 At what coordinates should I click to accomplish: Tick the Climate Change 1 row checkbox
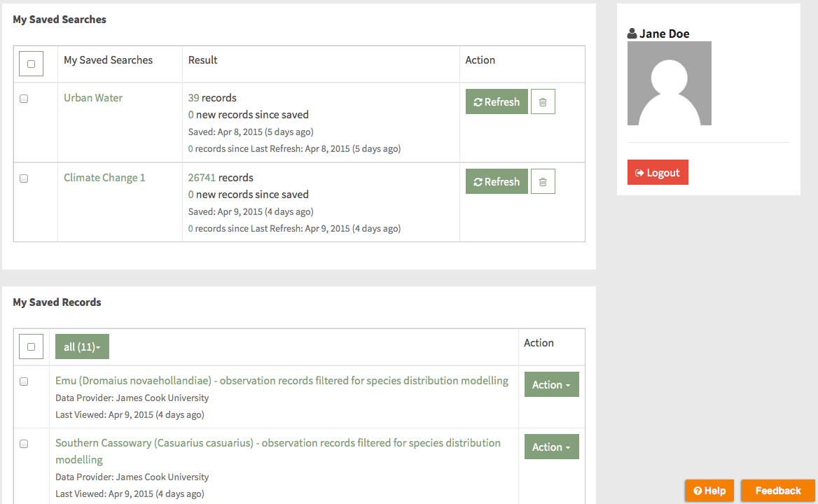24,178
